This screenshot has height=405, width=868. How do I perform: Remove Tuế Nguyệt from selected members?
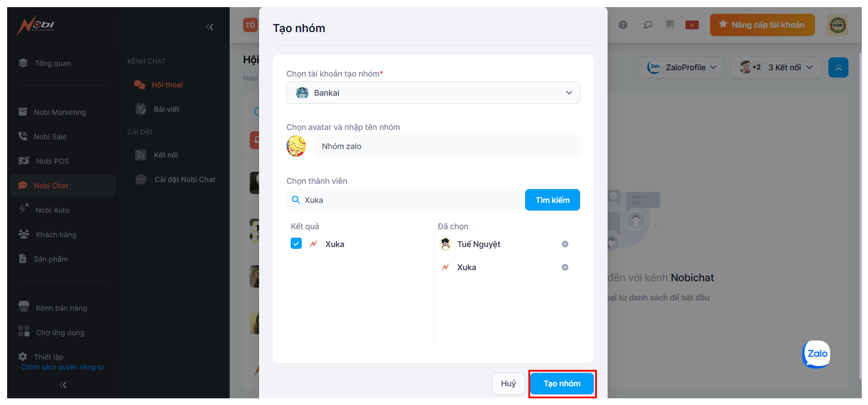[565, 244]
